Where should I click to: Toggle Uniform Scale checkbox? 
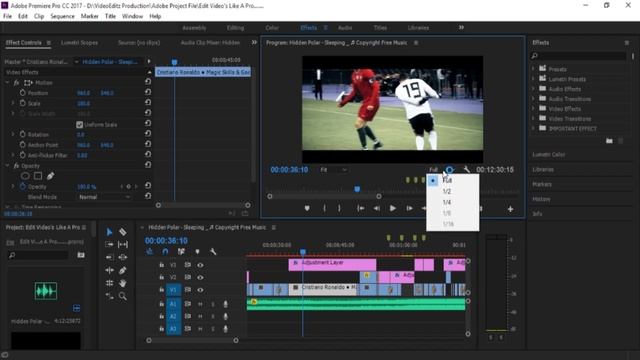click(x=80, y=124)
